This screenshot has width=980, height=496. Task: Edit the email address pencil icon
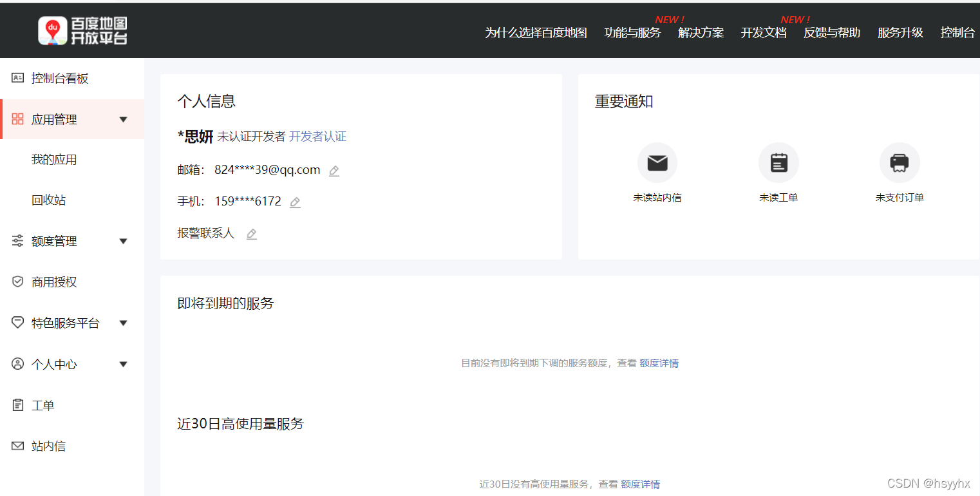334,171
